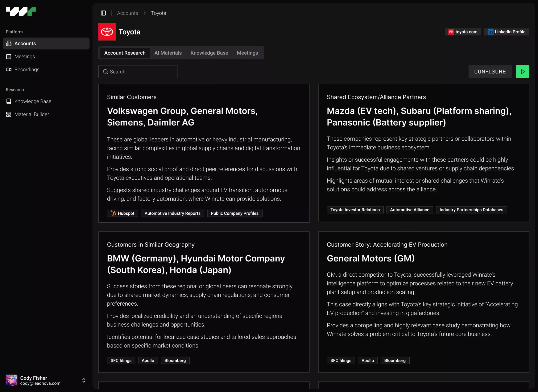This screenshot has height=392, width=538.
Task: Click the Shared Ecosystem/Alliance Partners heading
Action: (376, 97)
